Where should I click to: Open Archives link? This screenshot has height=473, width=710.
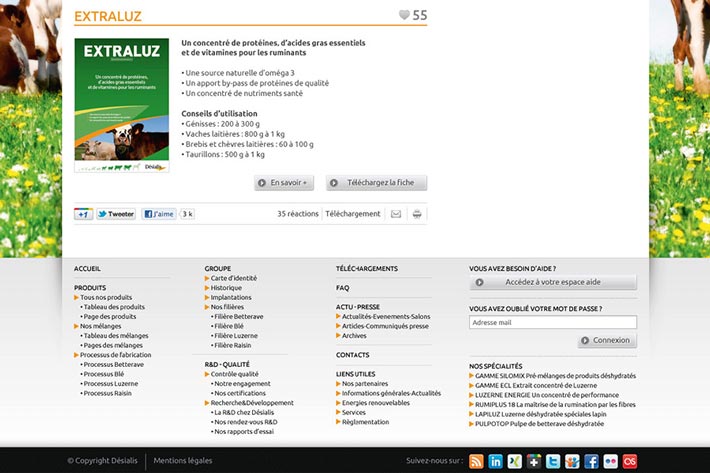(x=354, y=335)
